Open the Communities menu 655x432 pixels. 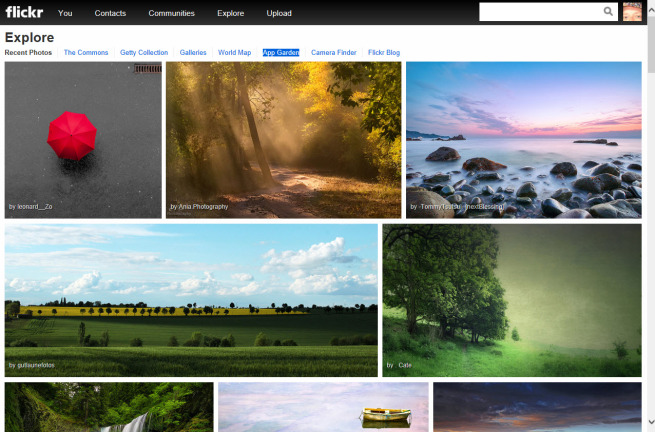click(x=171, y=13)
